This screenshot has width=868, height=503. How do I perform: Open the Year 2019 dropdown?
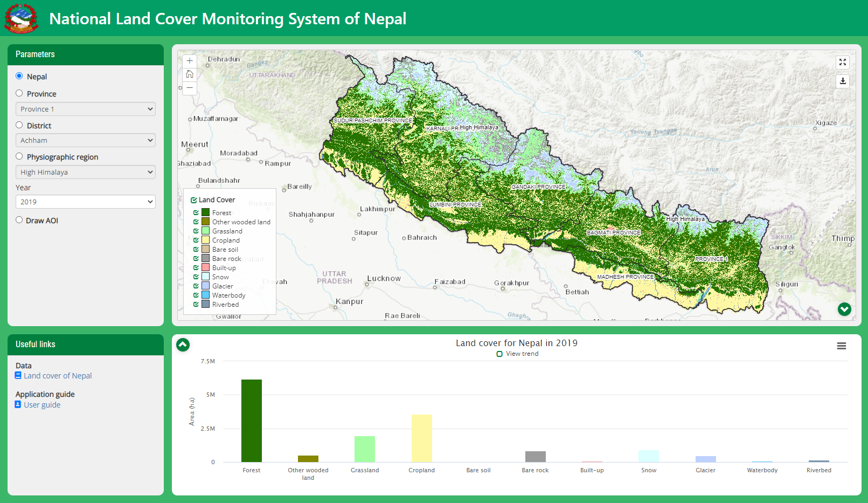[x=86, y=202]
